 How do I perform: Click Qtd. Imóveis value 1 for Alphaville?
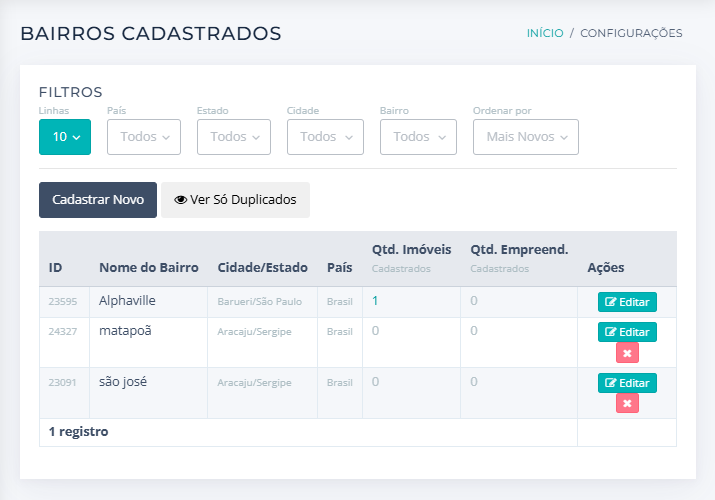tap(375, 301)
